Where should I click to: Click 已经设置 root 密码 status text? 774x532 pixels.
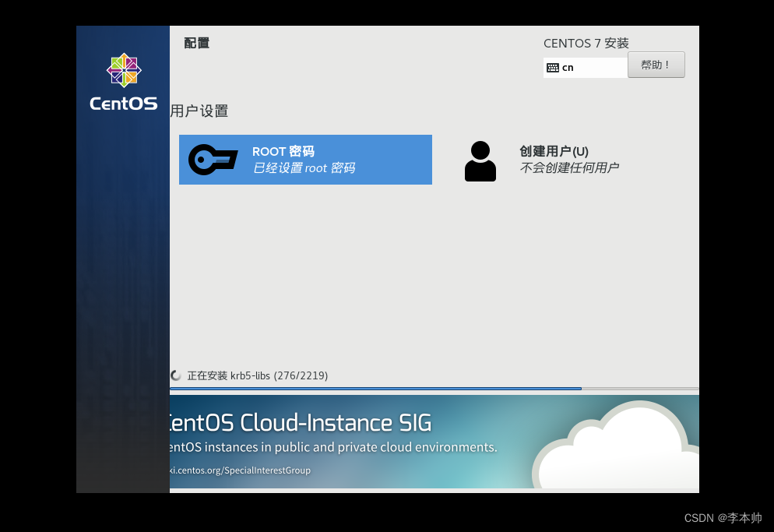304,168
